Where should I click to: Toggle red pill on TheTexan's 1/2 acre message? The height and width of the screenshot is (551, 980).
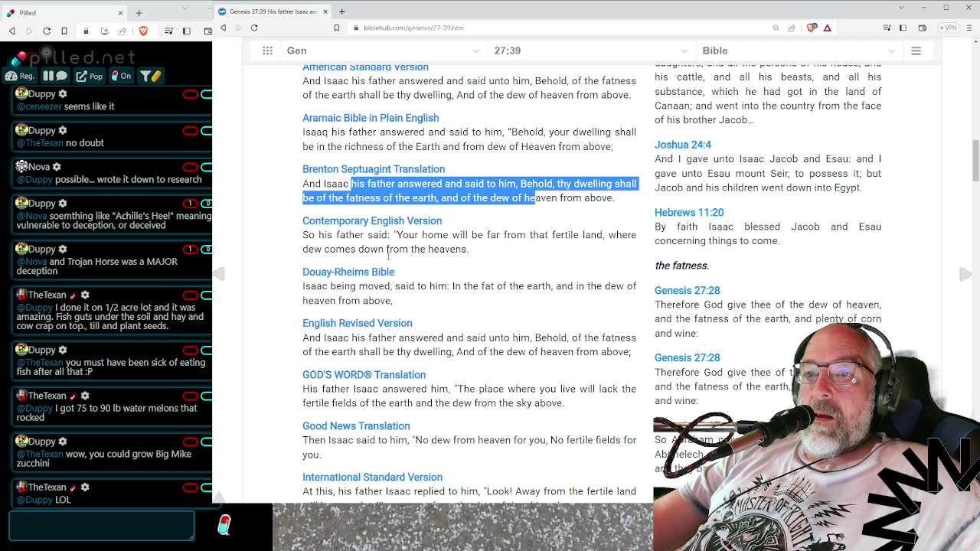(x=190, y=295)
